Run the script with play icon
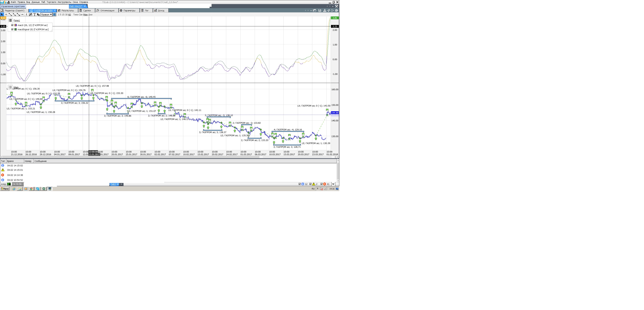Viewport: 644px width, 310px height. pos(332,10)
